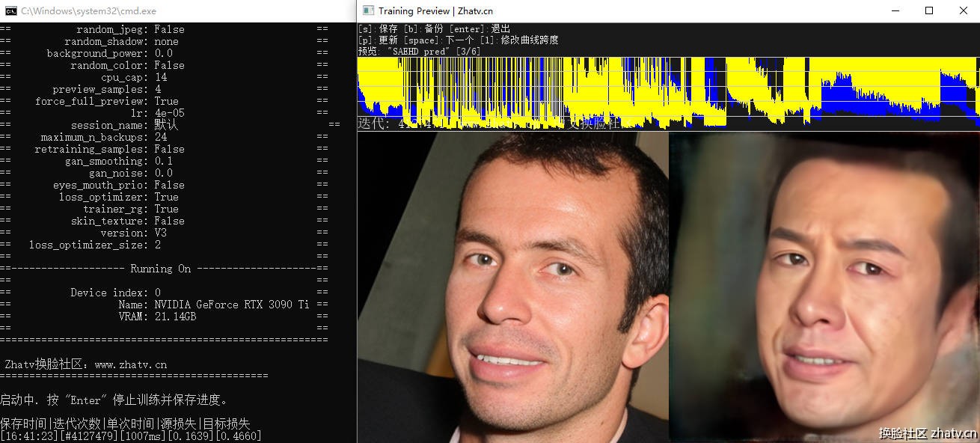Click the Training Preview window title icon

coord(368,10)
